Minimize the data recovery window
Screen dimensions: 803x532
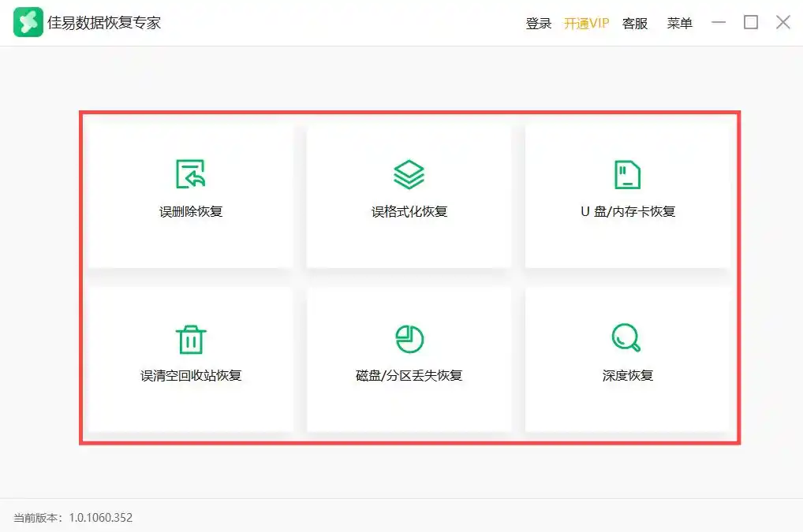coord(719,23)
